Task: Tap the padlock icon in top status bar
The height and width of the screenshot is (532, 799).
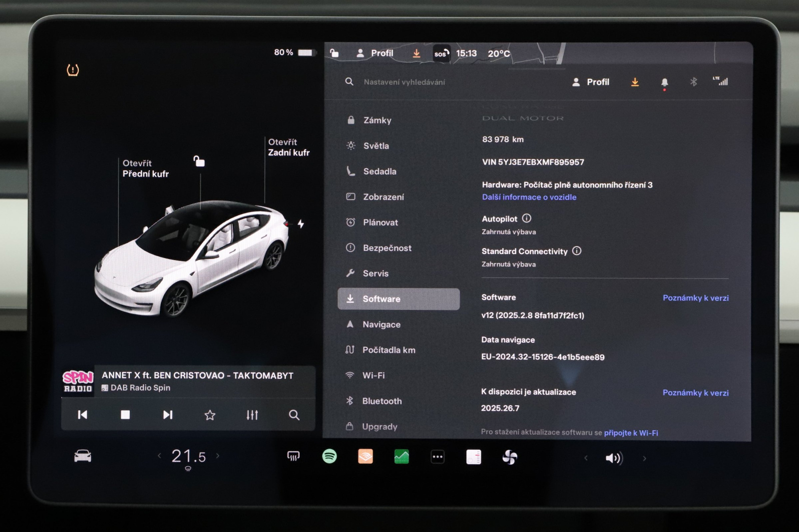Action: [335, 53]
